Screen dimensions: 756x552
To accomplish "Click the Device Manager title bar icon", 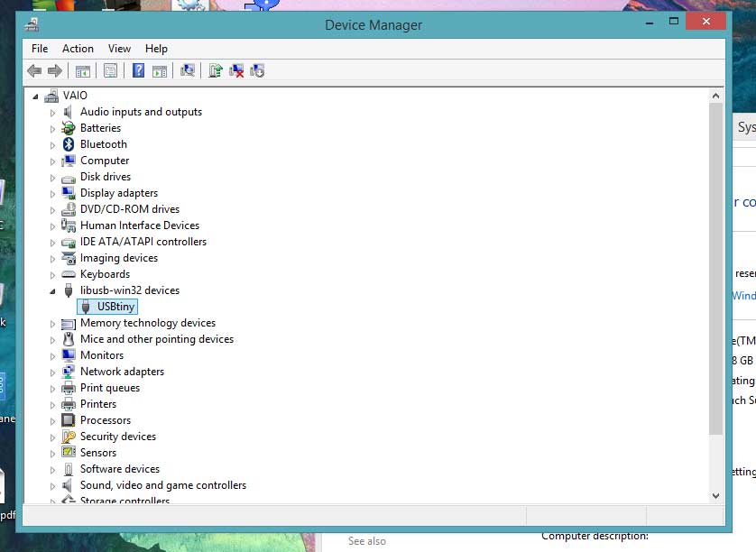I will point(32,24).
